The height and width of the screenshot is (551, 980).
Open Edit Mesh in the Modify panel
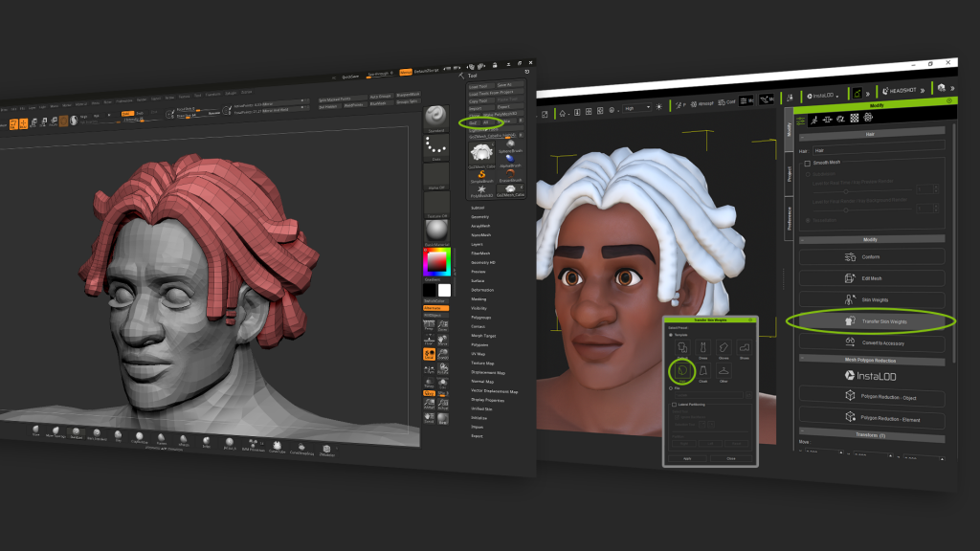(x=871, y=278)
